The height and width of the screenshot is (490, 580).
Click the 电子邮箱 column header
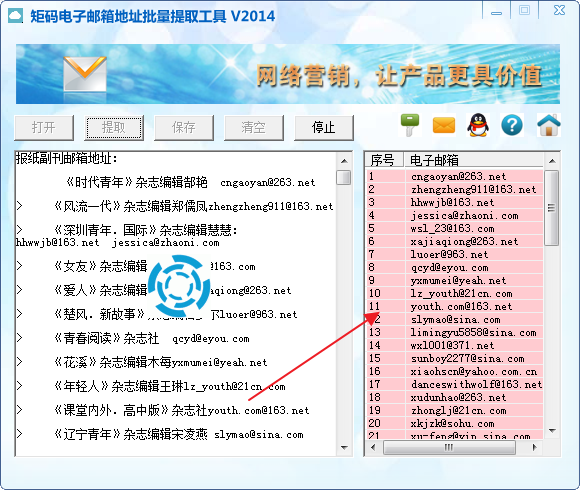click(x=474, y=160)
